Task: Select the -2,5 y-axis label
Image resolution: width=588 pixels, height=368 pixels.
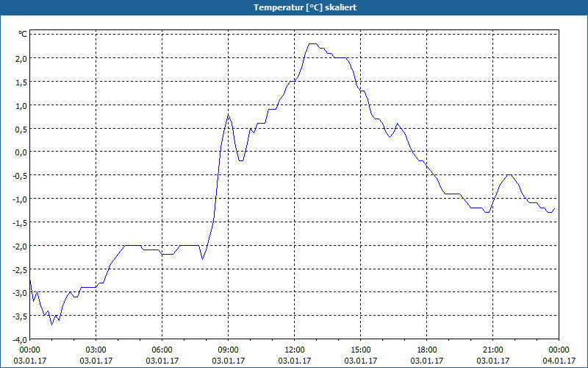Action: click(x=20, y=269)
